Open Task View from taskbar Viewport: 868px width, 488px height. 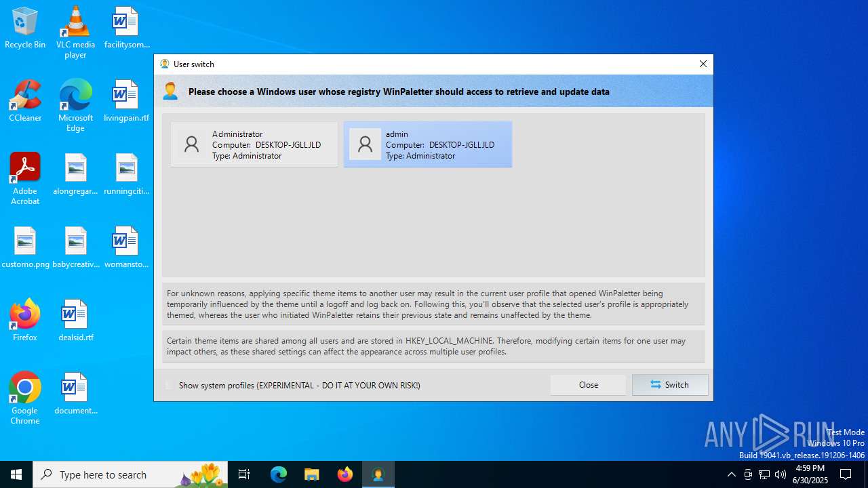[x=244, y=474]
